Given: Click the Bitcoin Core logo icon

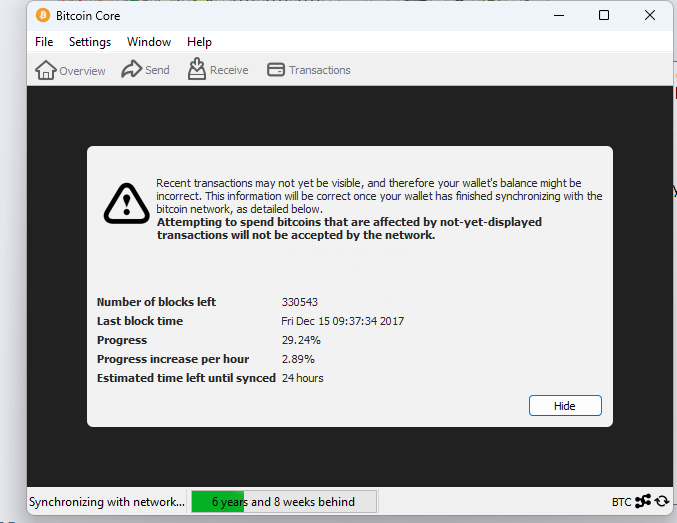Looking at the screenshot, I should click(x=43, y=16).
